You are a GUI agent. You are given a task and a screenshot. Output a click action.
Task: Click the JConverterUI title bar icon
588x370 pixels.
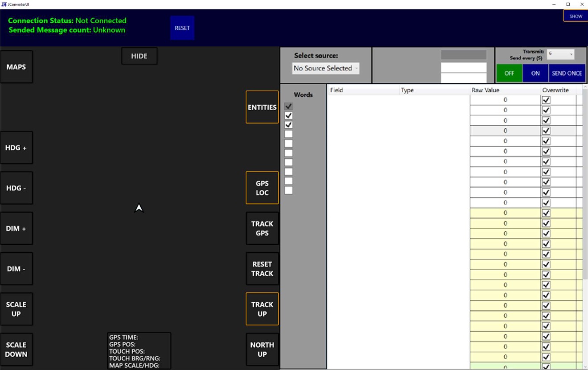tap(4, 4)
